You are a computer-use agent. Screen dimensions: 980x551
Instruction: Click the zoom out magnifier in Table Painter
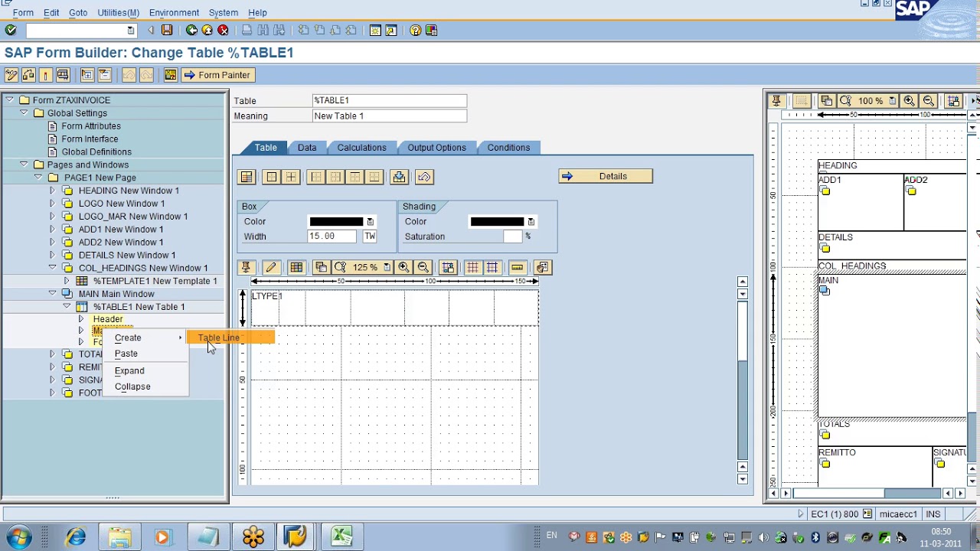pos(423,267)
